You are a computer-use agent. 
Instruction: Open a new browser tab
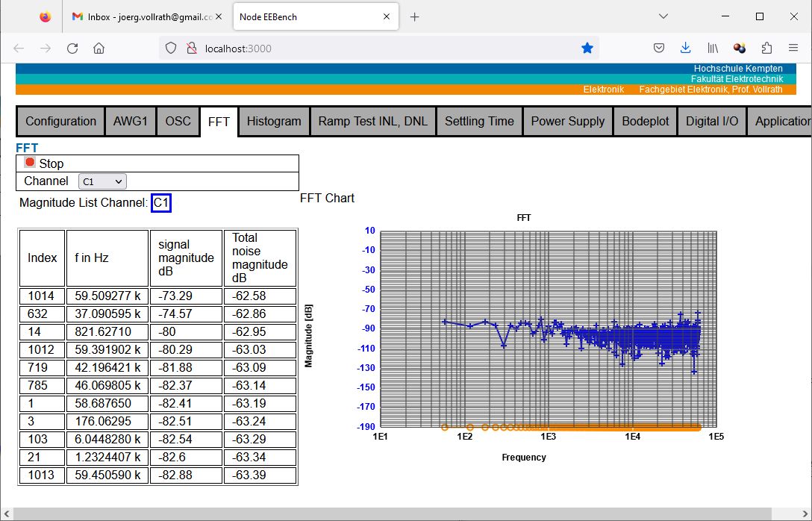coord(415,16)
